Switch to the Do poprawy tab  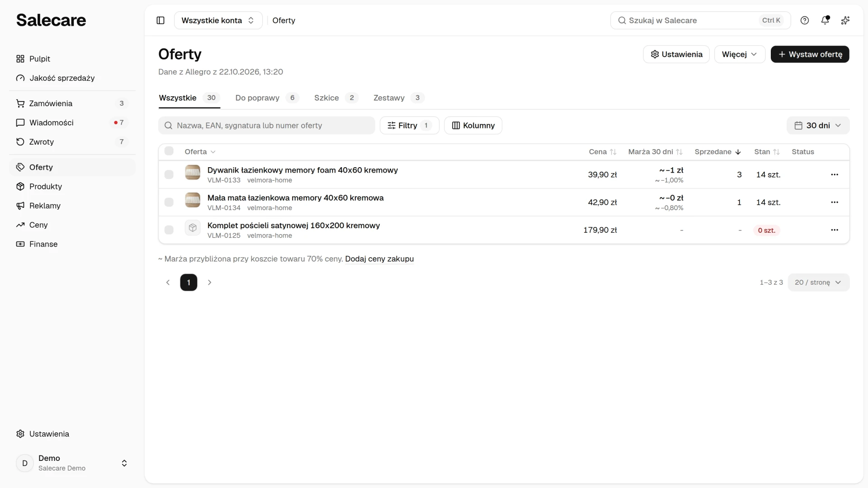click(x=267, y=98)
